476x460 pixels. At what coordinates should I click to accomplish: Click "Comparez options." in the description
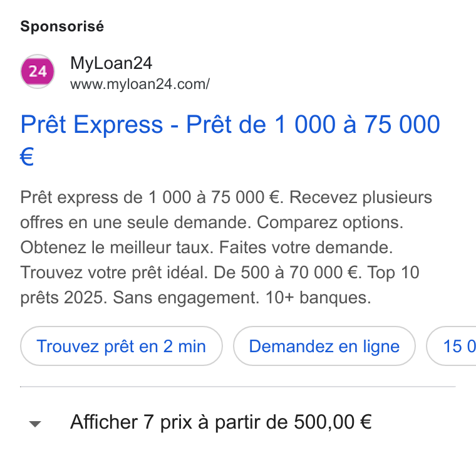pyautogui.click(x=330, y=222)
